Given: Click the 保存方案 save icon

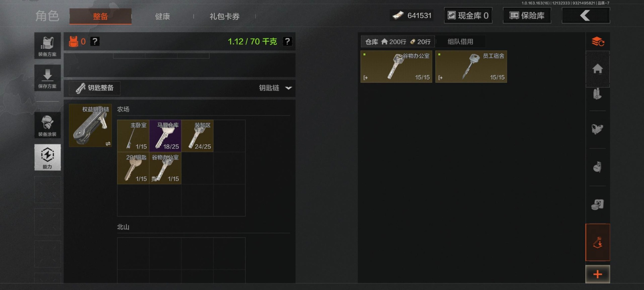Looking at the screenshot, I should tap(47, 78).
